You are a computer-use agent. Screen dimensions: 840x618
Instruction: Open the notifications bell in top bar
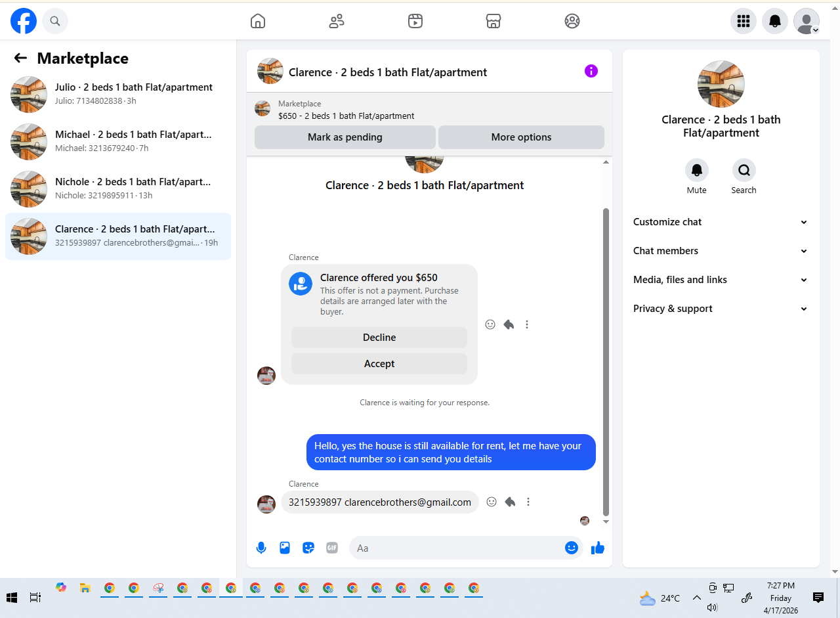(x=775, y=21)
